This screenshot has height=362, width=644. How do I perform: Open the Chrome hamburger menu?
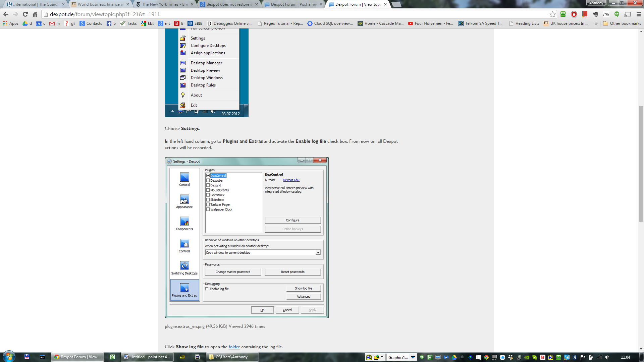[x=639, y=14]
